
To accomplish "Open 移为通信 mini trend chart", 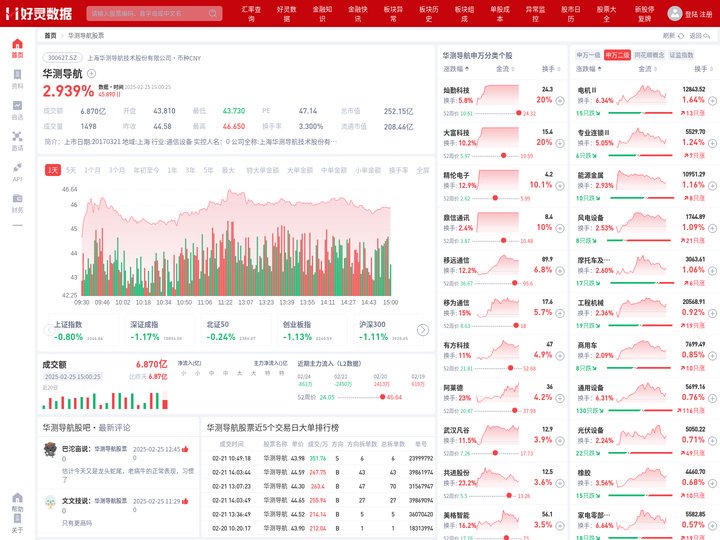I will point(498,308).
